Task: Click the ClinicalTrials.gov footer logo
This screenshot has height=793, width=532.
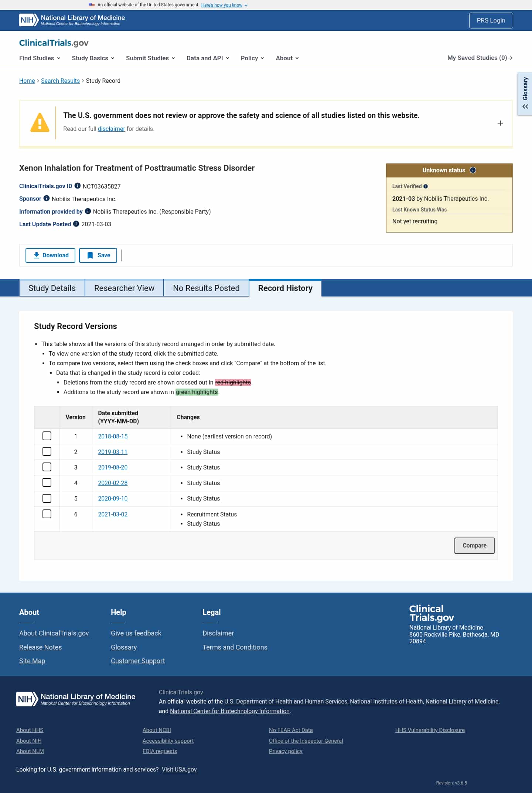Action: (432, 613)
